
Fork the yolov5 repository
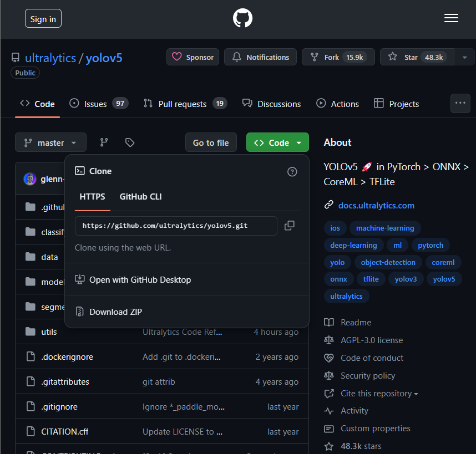point(338,57)
